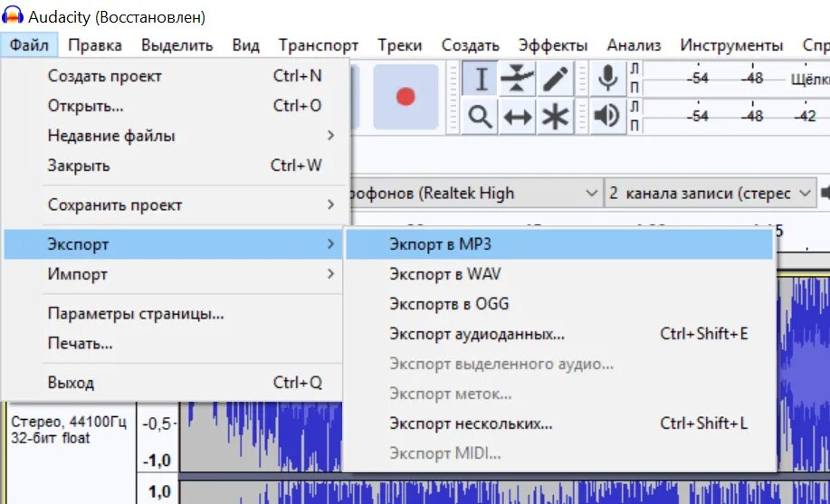The height and width of the screenshot is (504, 830).
Task: Choose Выход to quit Audacity
Action: 176,382
